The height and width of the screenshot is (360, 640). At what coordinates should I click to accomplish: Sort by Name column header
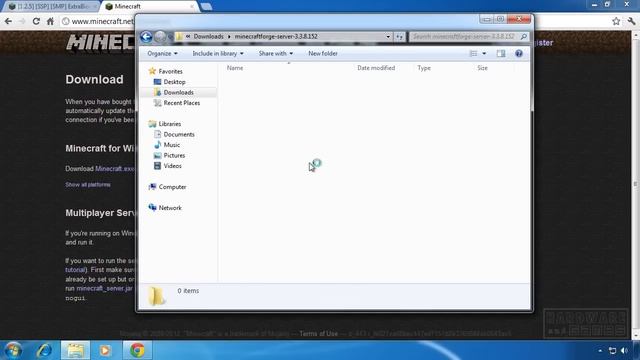(235, 68)
